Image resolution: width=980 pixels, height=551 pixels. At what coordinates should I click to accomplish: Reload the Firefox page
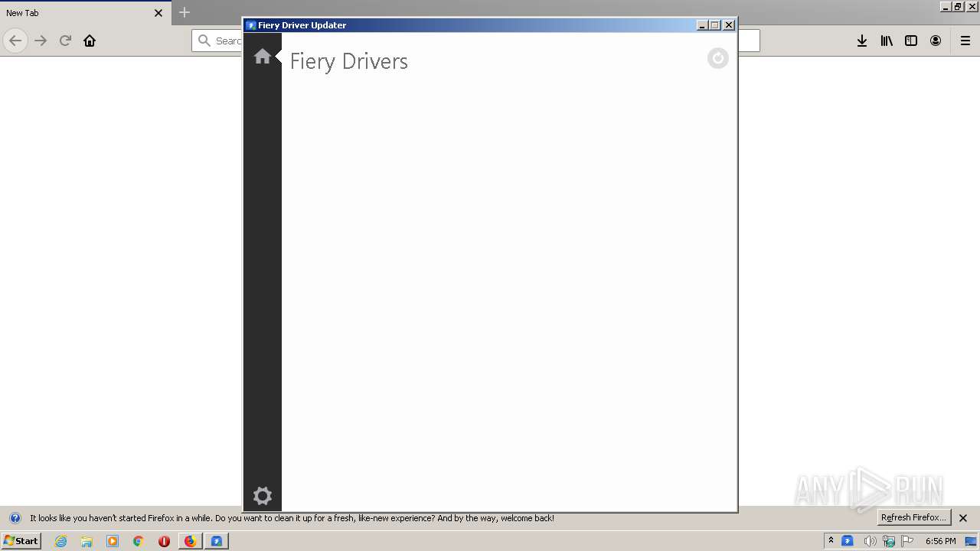click(65, 41)
